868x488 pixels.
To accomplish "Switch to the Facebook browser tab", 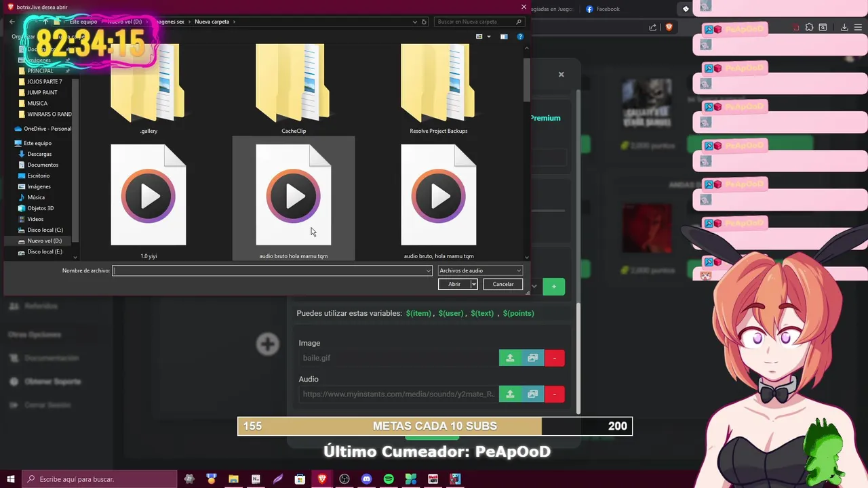I will 602,9.
